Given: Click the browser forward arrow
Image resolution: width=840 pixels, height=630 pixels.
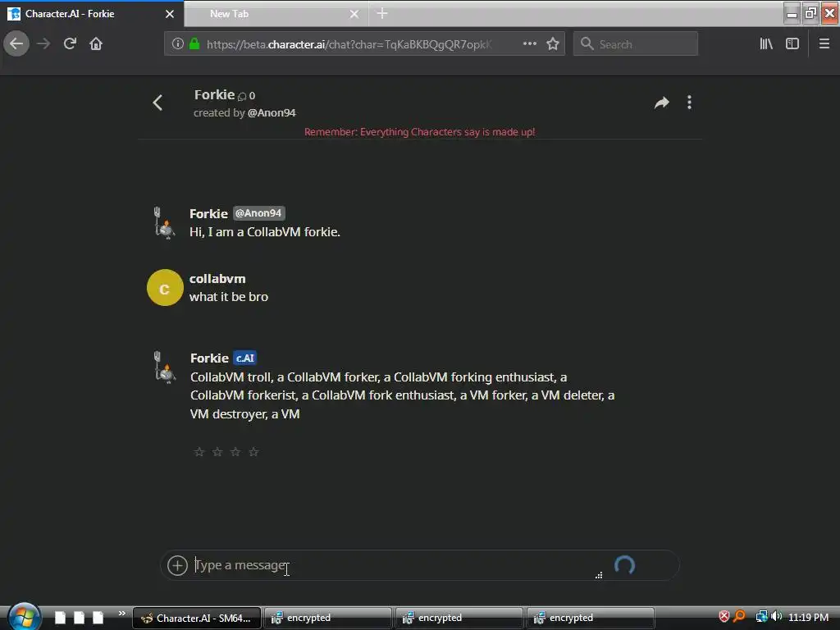Looking at the screenshot, I should pyautogui.click(x=43, y=44).
